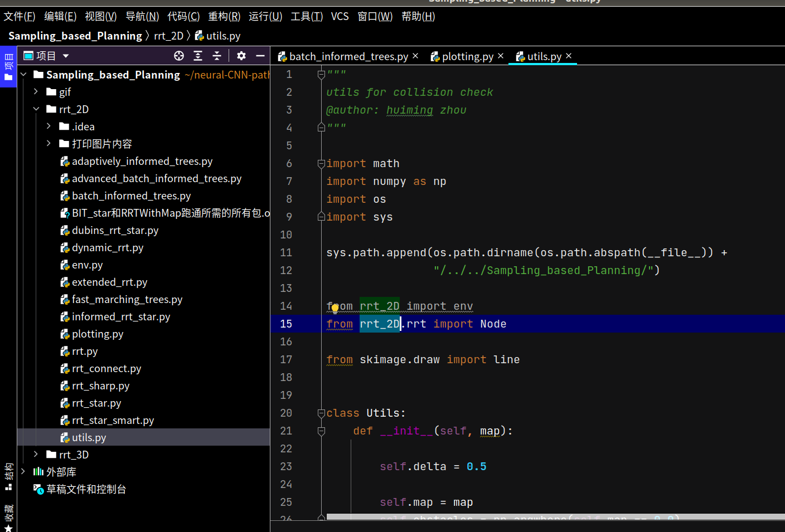Click Sampling_based_Planning breadcrumb

pos(75,36)
